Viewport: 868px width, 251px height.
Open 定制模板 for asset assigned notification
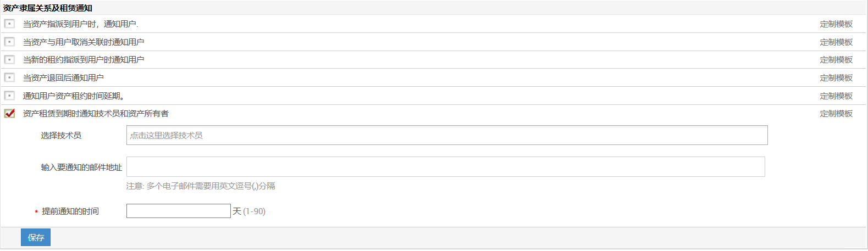pos(836,24)
